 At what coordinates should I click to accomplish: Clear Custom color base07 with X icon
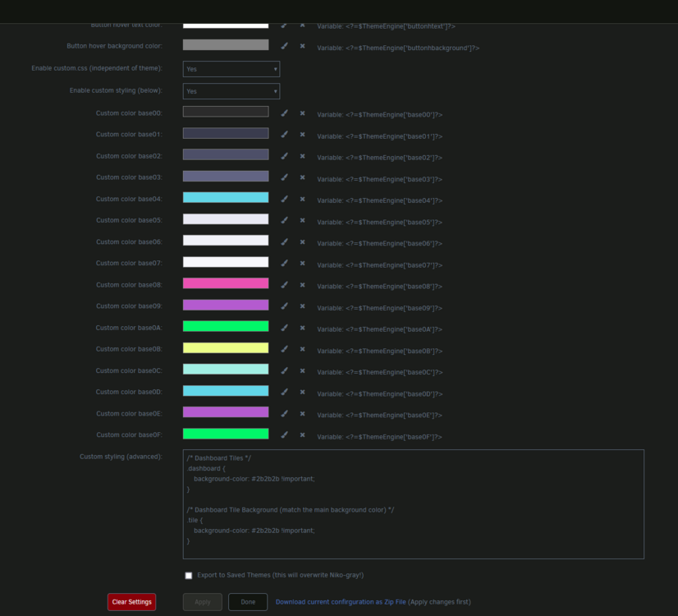click(x=302, y=263)
